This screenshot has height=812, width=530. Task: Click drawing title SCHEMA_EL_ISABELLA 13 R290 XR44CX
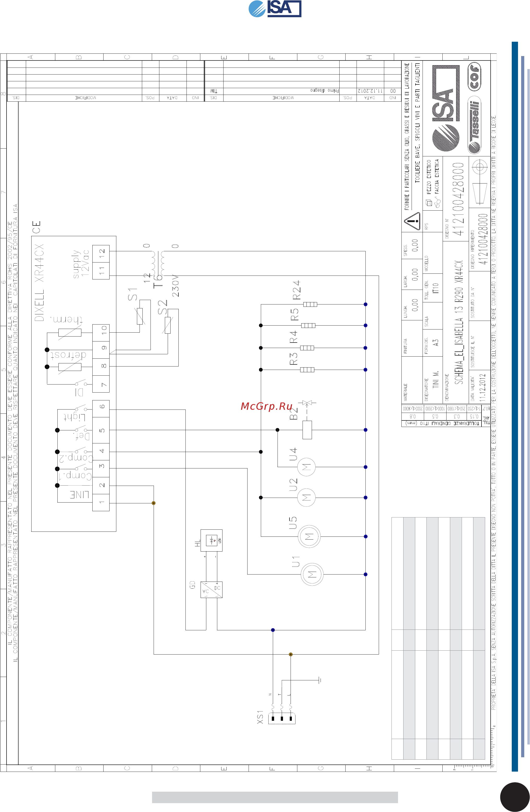pos(459,322)
